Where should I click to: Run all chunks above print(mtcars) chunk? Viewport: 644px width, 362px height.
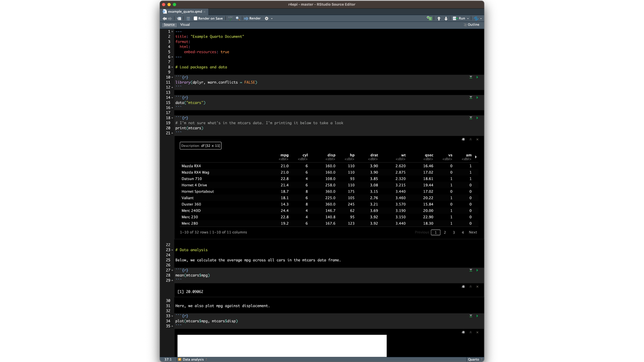pyautogui.click(x=471, y=118)
